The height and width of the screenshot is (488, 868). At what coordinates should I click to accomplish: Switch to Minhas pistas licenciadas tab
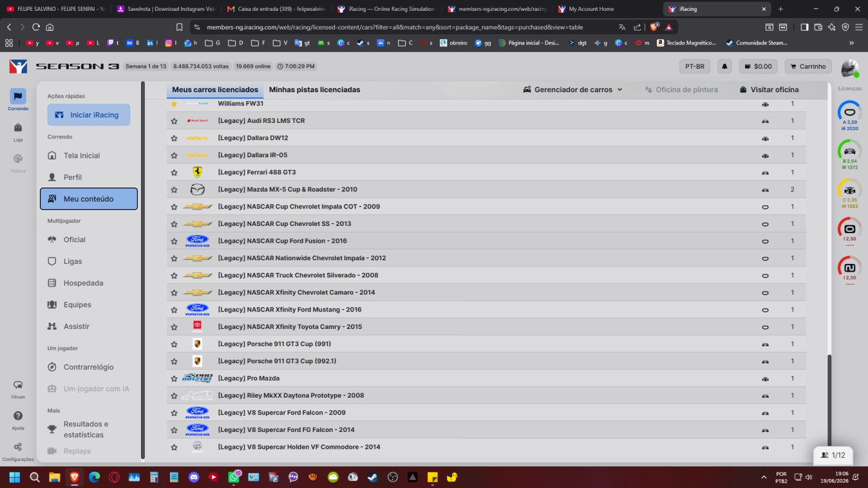click(x=315, y=90)
